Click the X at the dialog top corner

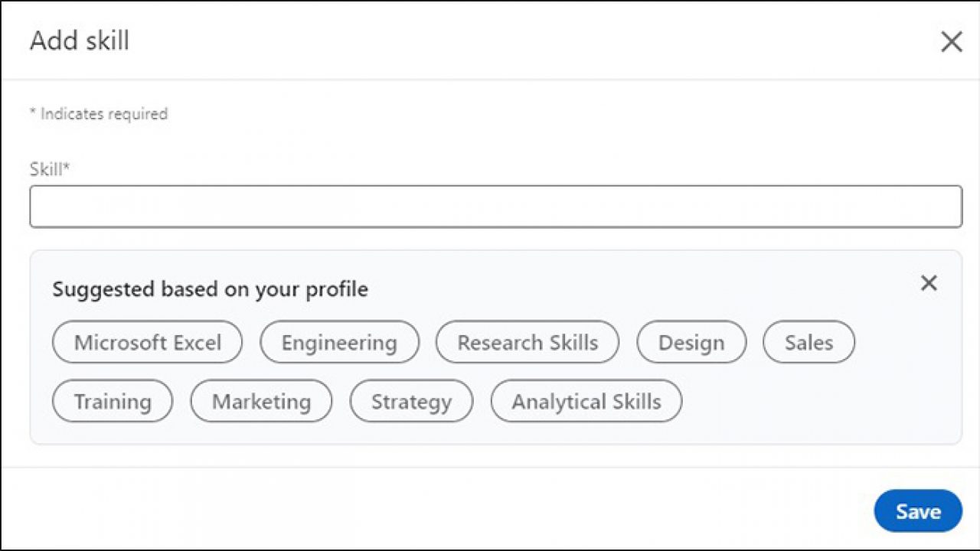(952, 42)
